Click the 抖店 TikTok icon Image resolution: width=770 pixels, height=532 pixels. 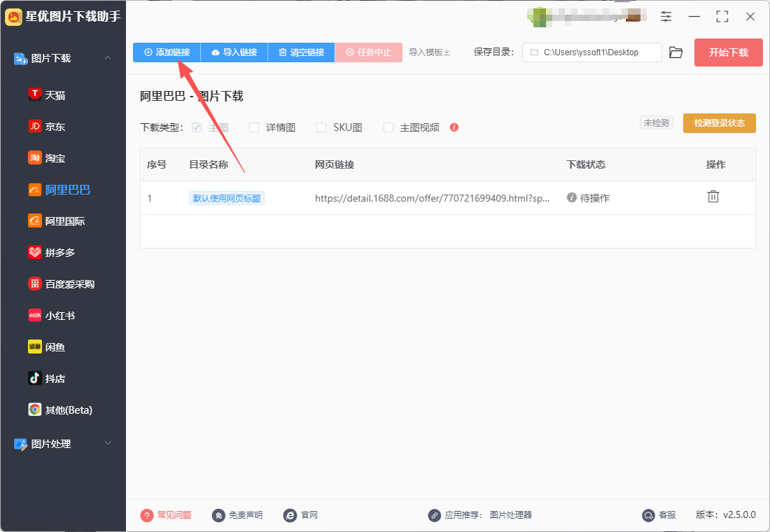[35, 378]
